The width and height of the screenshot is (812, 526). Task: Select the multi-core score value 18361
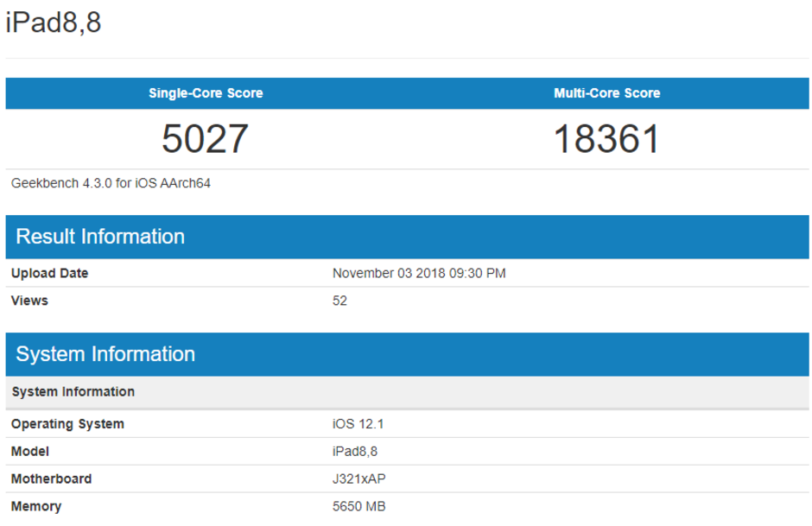(606, 139)
